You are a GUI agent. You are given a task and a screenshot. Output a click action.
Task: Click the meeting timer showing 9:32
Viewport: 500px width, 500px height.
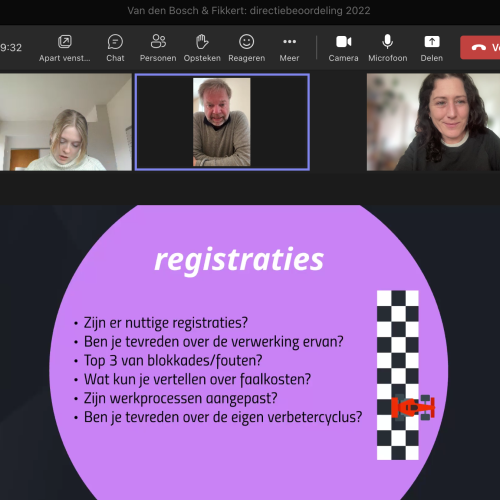(11, 48)
